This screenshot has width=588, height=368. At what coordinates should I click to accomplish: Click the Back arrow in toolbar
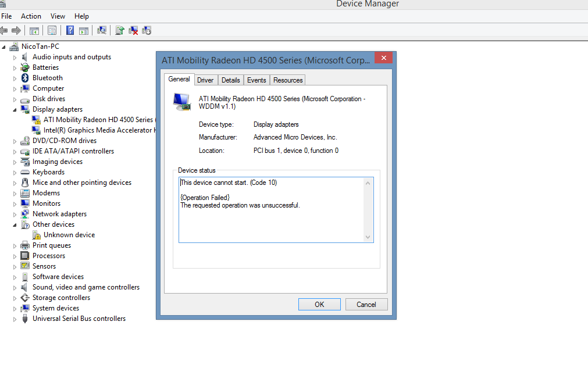(3, 30)
